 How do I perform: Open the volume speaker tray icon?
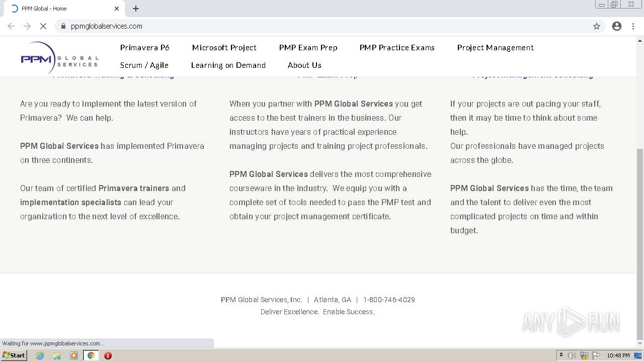click(x=572, y=355)
